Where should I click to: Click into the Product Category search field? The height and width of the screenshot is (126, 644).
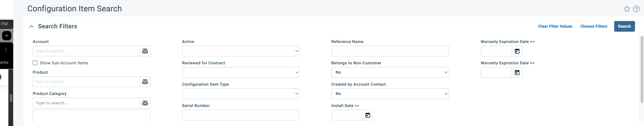86,103
